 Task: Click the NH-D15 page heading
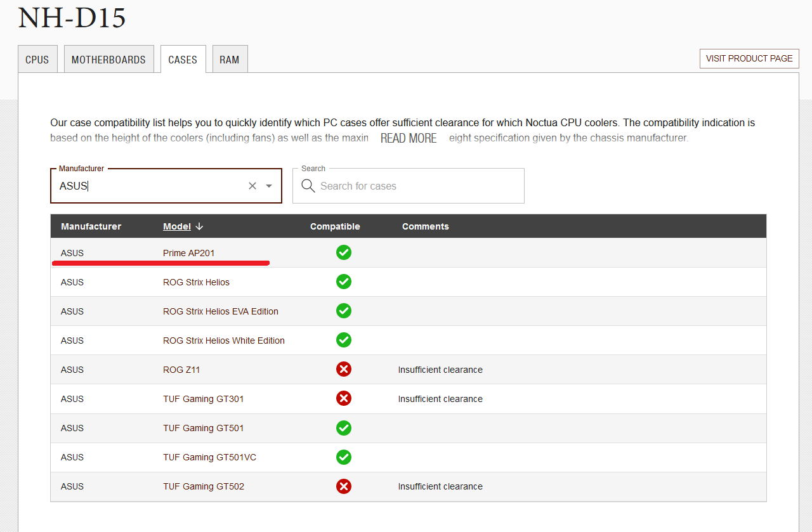[x=72, y=17]
